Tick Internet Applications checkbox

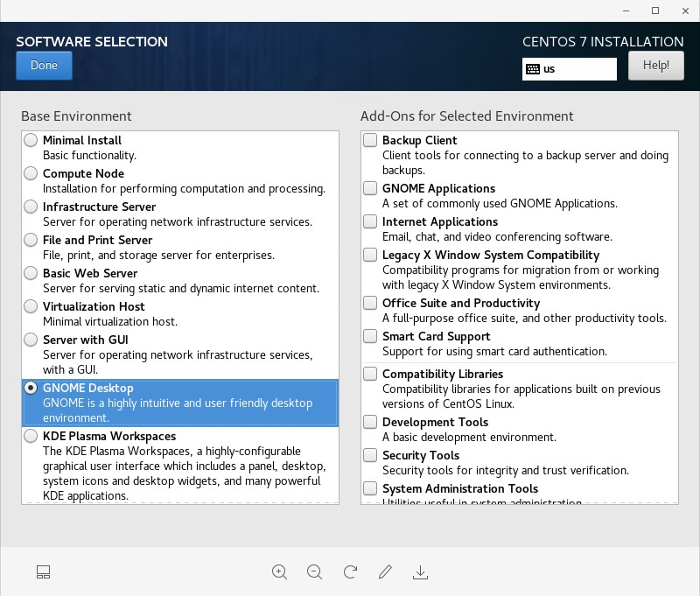[x=370, y=221]
